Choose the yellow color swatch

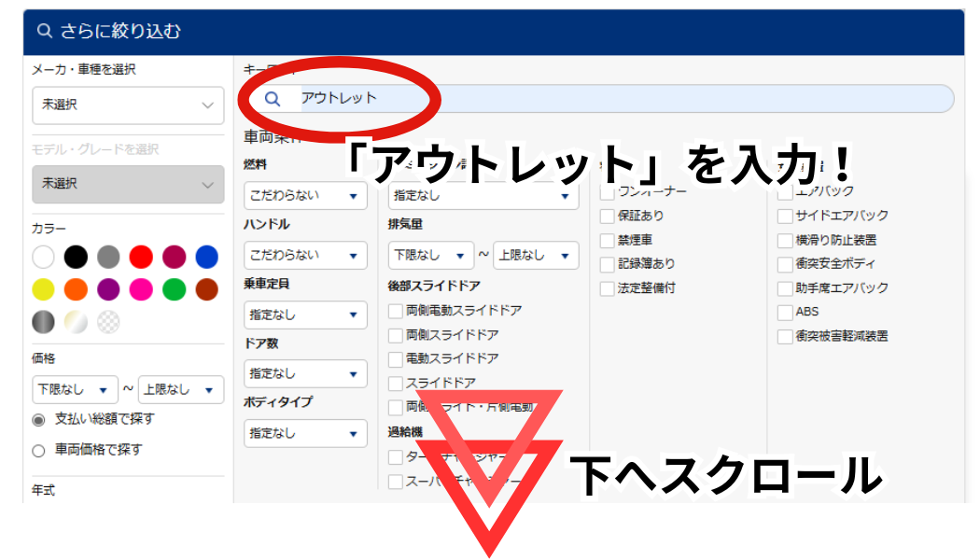[x=44, y=289]
